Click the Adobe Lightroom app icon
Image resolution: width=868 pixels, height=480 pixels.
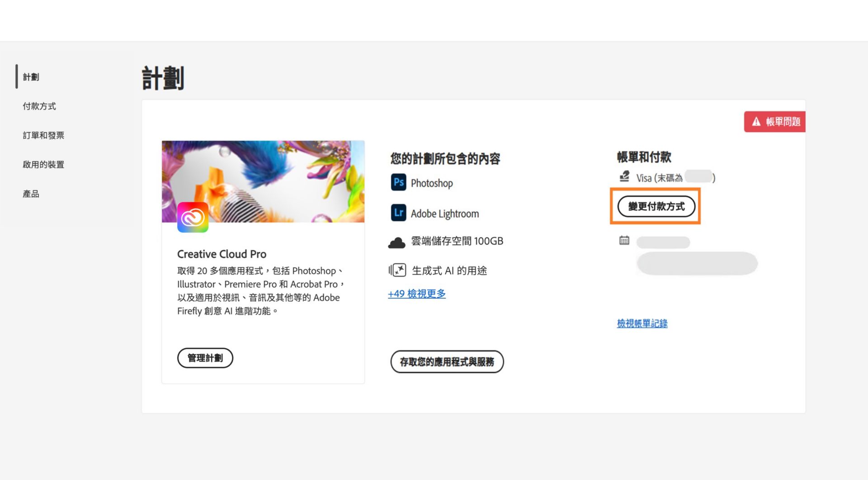click(x=398, y=213)
